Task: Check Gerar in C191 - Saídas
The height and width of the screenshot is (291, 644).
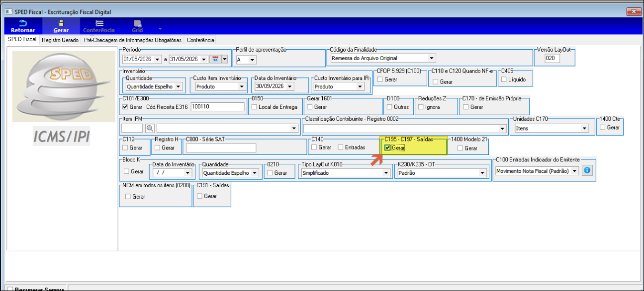Action: coord(200,196)
